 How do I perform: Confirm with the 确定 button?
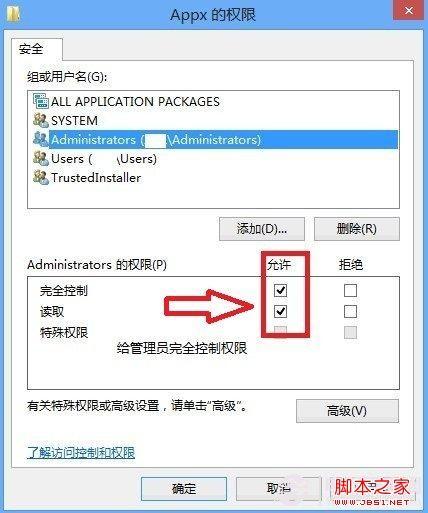point(184,489)
